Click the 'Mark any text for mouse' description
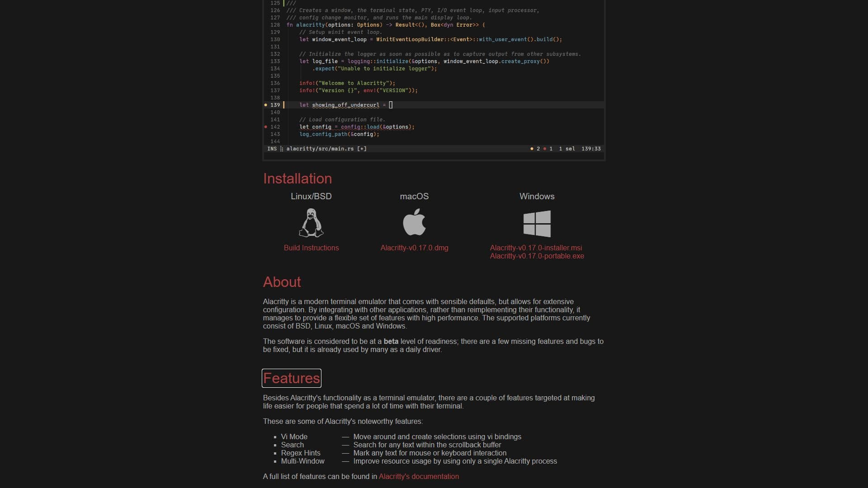 [x=430, y=453]
